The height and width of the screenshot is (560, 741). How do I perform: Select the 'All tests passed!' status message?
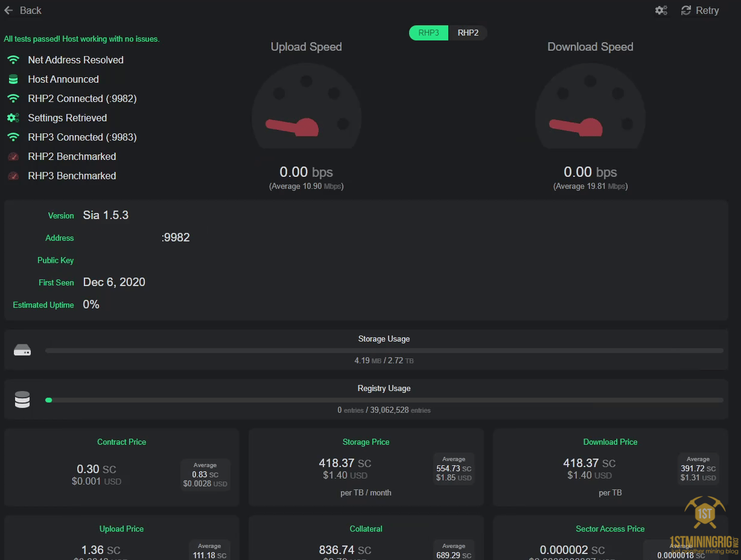[x=81, y=39]
